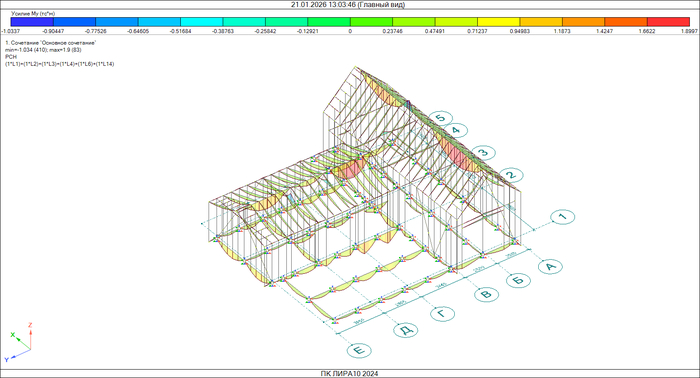Select the bright green legend segment at 0

(x=371, y=21)
